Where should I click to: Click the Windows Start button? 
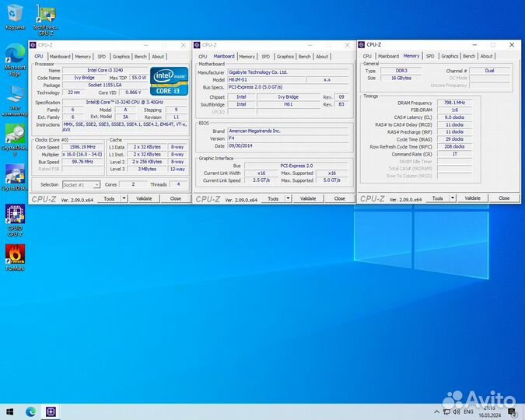coord(9,411)
